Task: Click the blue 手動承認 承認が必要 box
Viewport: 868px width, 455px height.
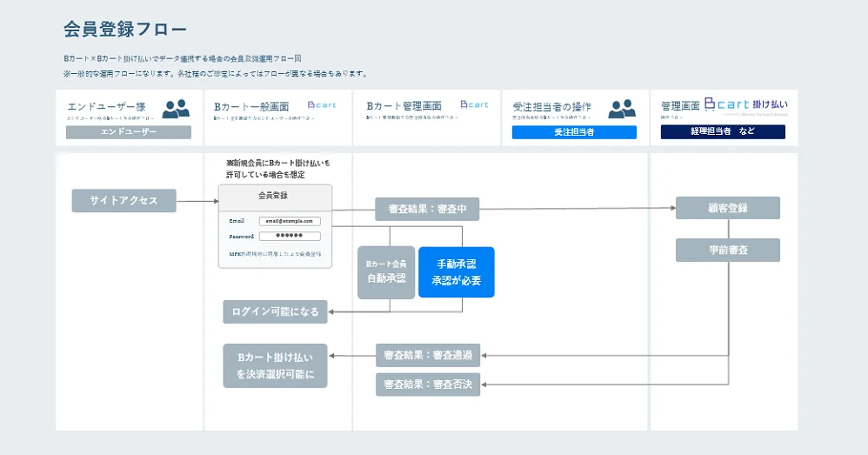Action: (x=456, y=272)
